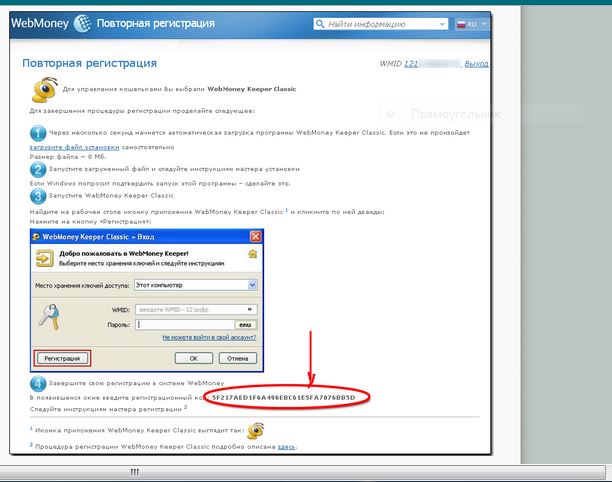612x482 pixels.
Task: Click 'Добро пожаловать в WebMoney Keeper!' text
Action: coord(124,254)
